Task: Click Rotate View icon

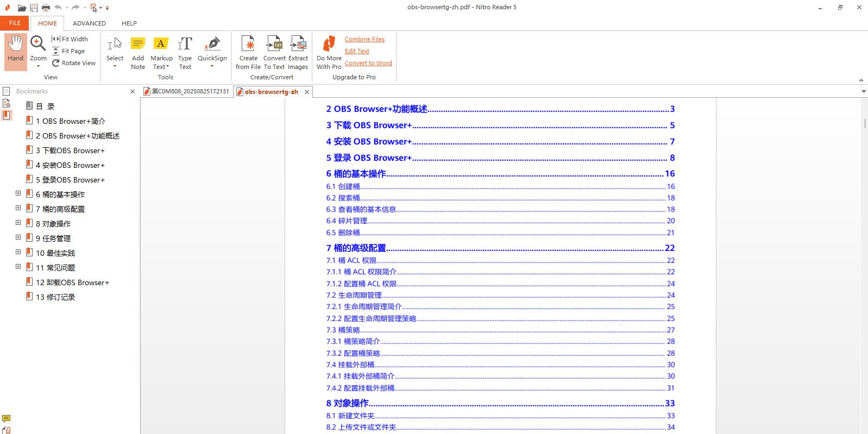Action: pos(56,63)
